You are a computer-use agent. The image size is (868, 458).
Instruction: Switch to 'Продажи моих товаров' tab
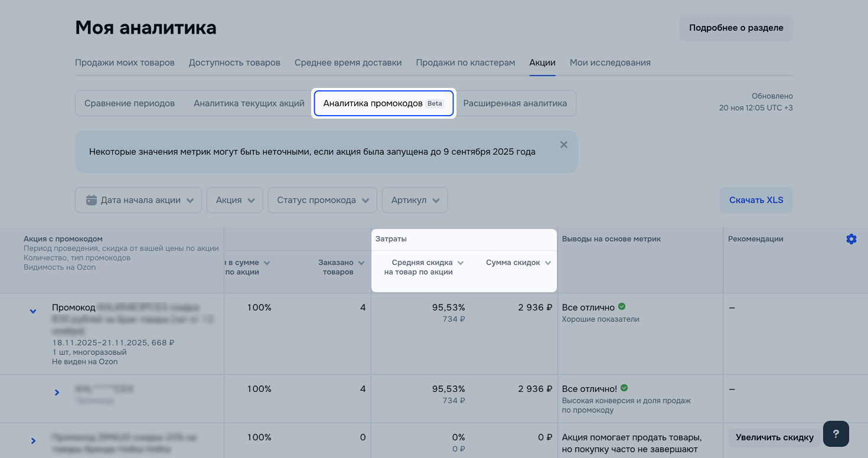pos(125,63)
